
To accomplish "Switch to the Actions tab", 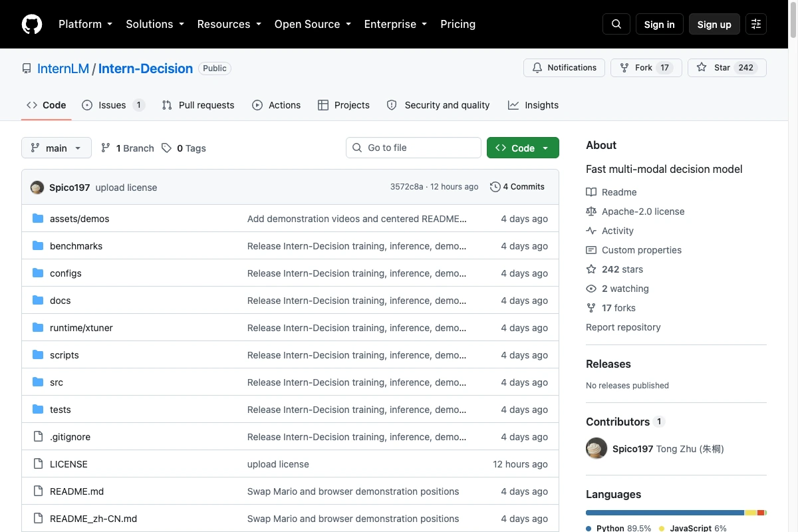I will pos(277,105).
